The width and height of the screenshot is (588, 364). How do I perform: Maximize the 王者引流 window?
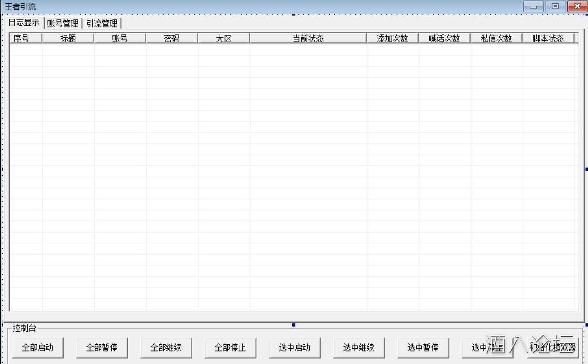556,7
